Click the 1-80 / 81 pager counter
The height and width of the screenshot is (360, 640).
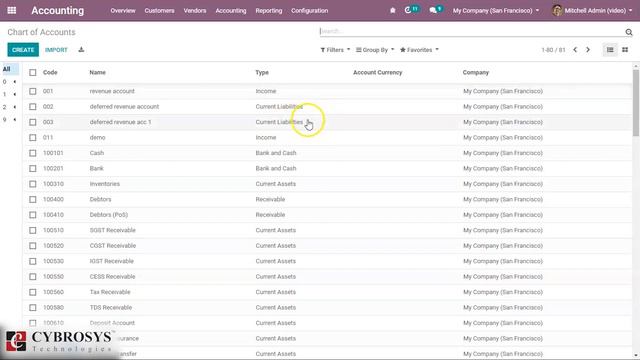click(553, 50)
